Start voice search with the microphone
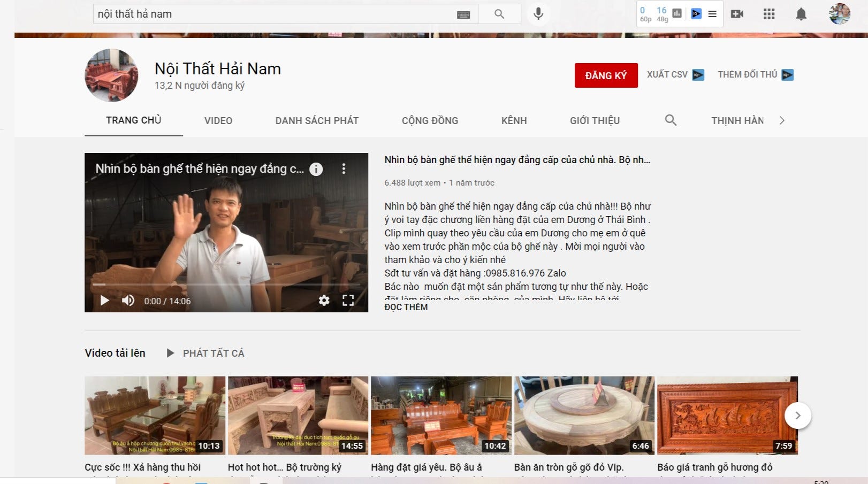This screenshot has width=868, height=484. click(x=538, y=14)
